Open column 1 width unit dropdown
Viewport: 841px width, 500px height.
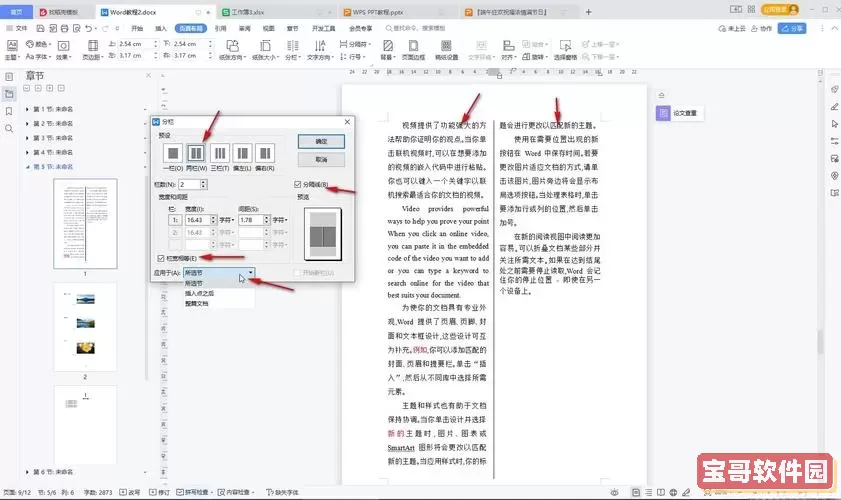click(x=226, y=220)
